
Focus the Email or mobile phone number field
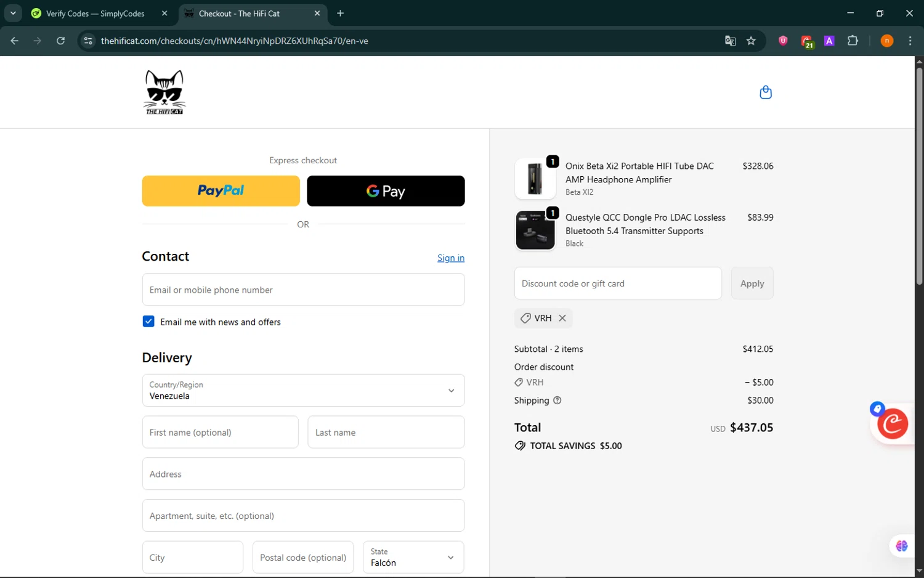pyautogui.click(x=303, y=290)
